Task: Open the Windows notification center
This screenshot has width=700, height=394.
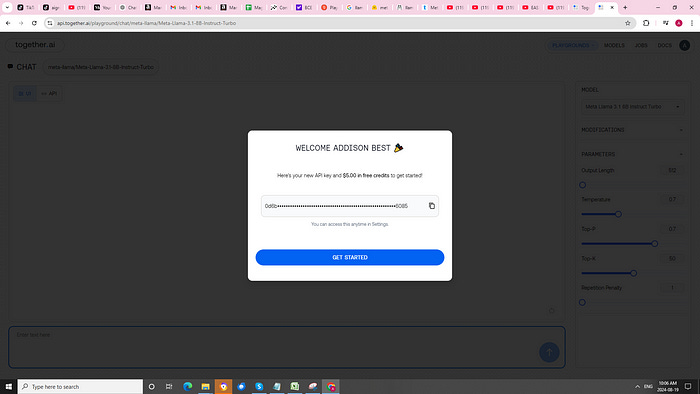Action: tap(688, 386)
